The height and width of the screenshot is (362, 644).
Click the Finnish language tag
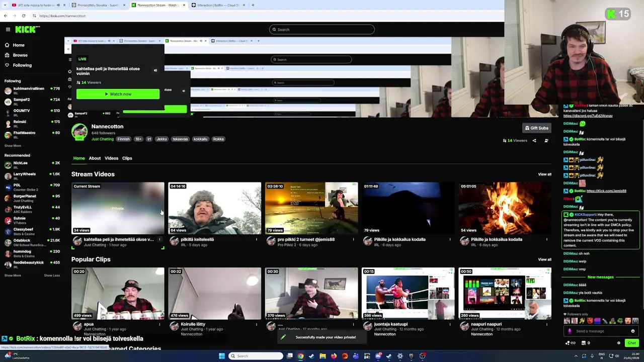tap(123, 139)
